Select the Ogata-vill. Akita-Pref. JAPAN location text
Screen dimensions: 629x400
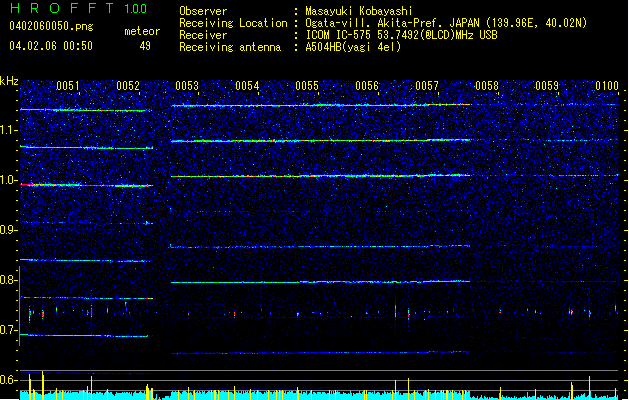coord(446,23)
